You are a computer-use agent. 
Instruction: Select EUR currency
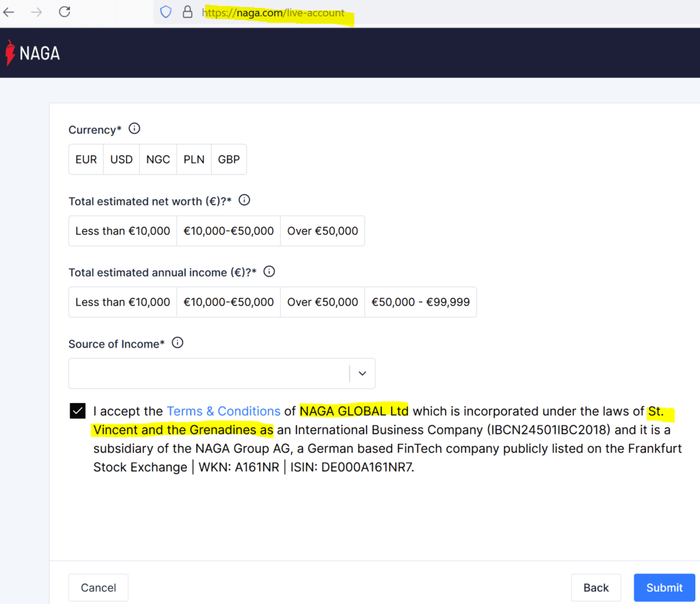pyautogui.click(x=86, y=159)
